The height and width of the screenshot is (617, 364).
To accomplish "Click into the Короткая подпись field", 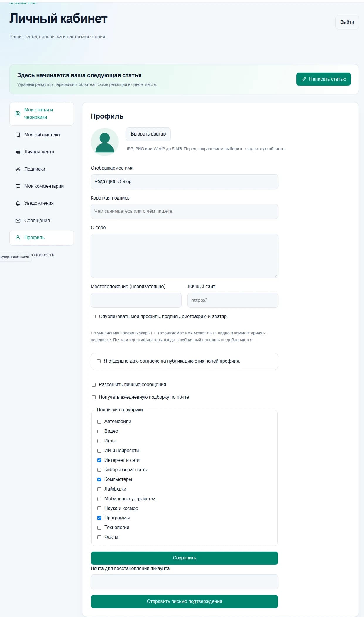I will 184,211.
